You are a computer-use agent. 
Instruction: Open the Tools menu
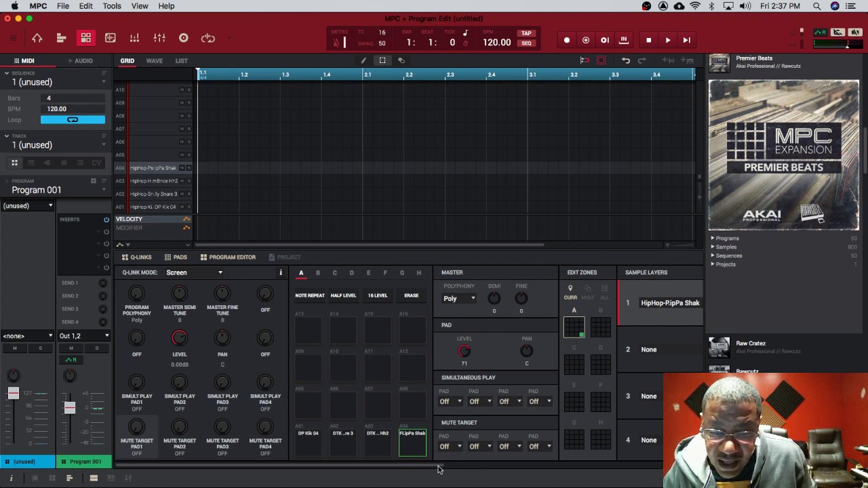[x=112, y=6]
